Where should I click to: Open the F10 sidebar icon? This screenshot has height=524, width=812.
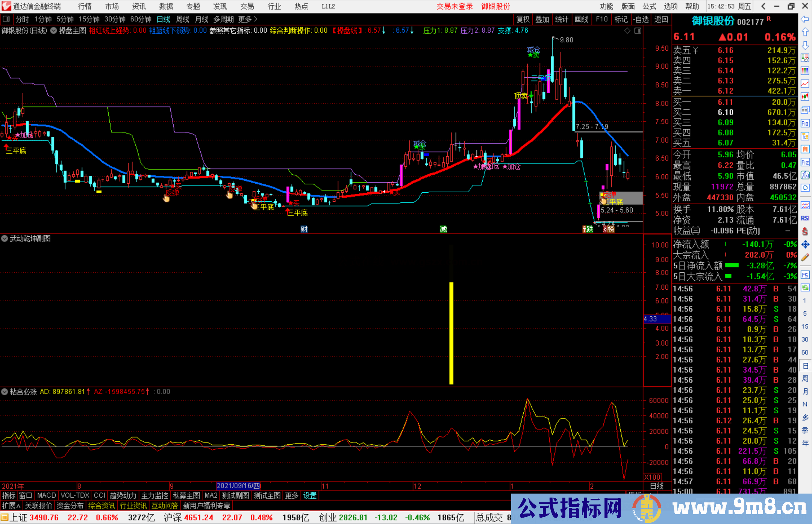pos(805,123)
